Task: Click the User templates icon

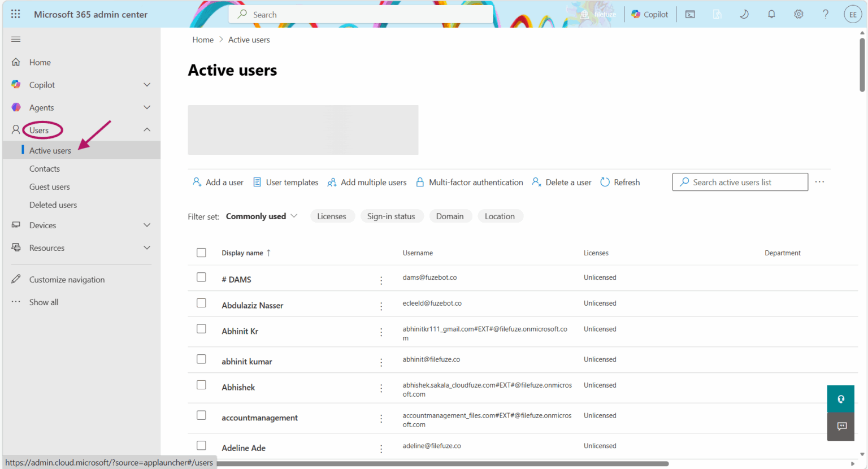Action: (x=257, y=182)
